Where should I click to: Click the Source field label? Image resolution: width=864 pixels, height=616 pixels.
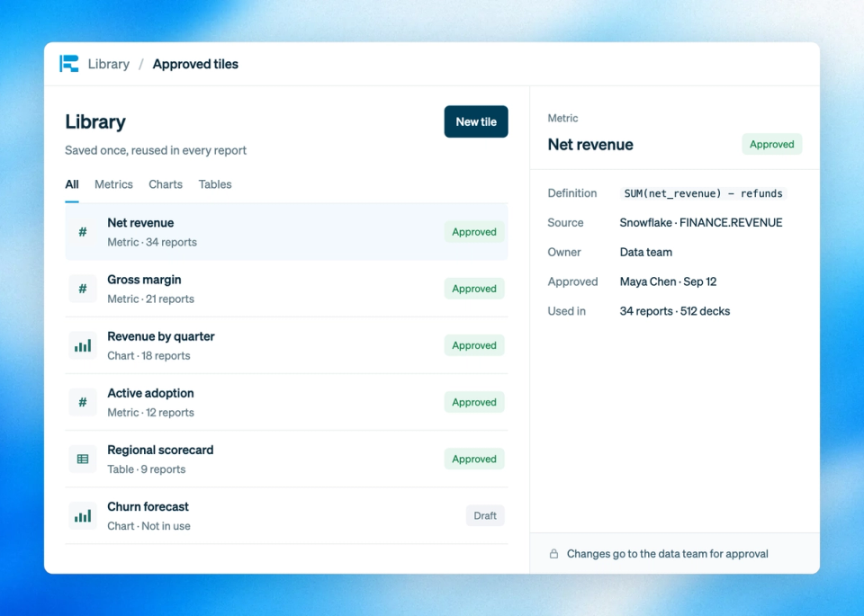[565, 222]
